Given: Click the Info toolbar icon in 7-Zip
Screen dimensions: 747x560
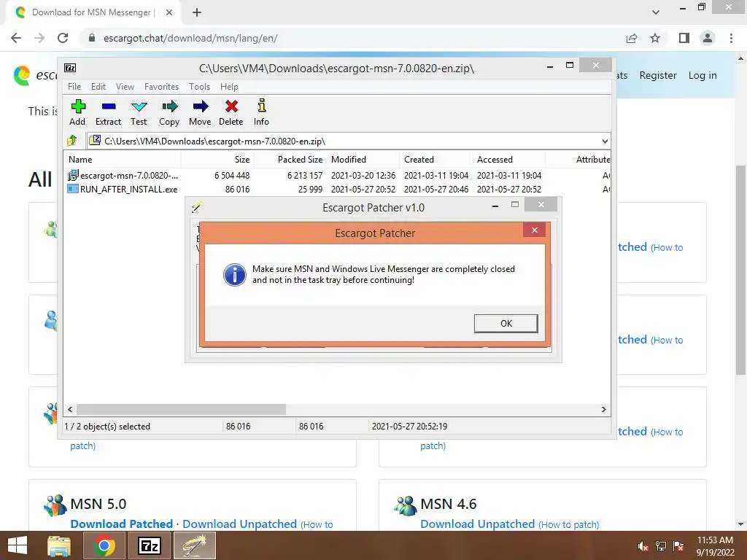Looking at the screenshot, I should (x=262, y=105).
